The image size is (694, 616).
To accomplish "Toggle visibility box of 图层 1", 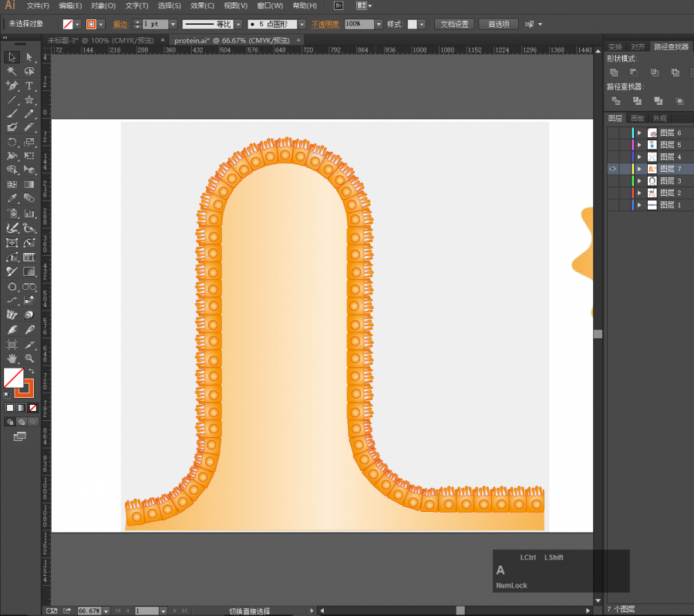I will coord(613,205).
